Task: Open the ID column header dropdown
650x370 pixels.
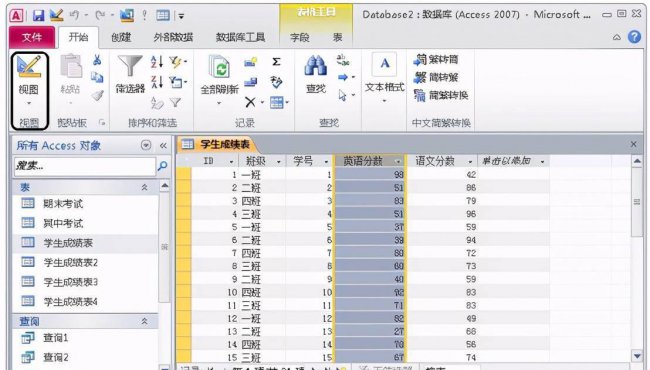Action: [231, 162]
